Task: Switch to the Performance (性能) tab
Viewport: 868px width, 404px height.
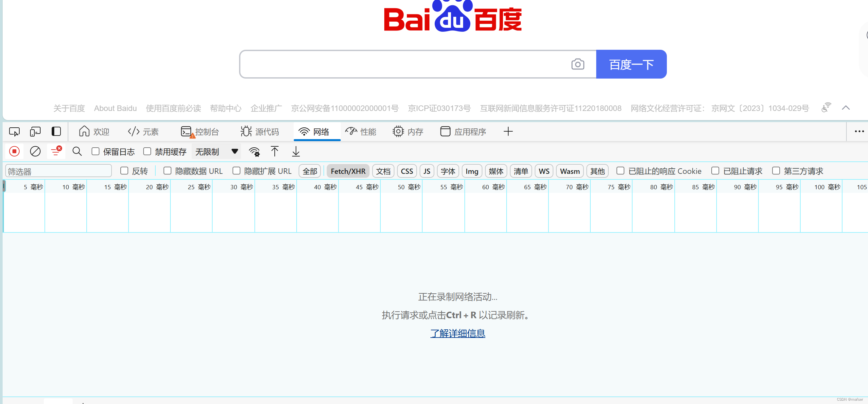Action: pos(361,132)
